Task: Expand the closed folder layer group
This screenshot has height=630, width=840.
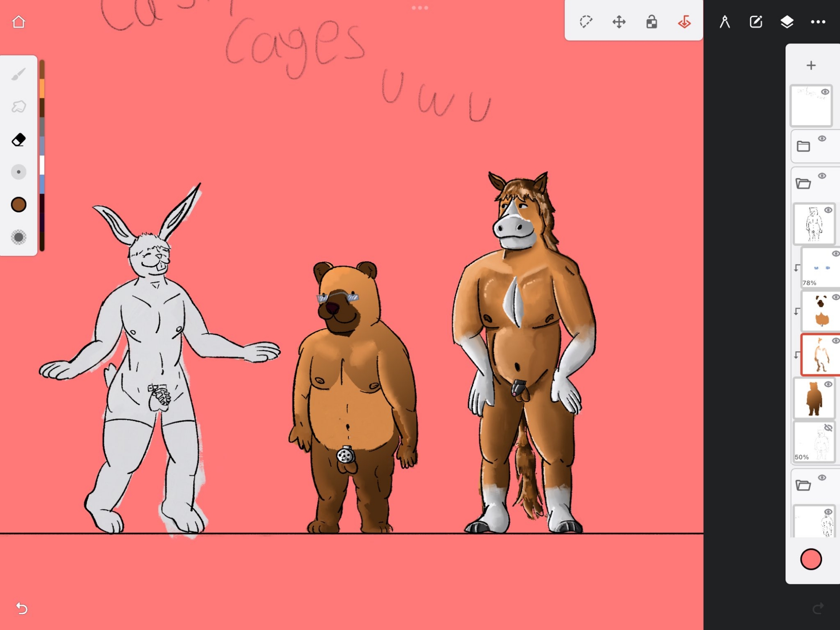Action: point(803,146)
